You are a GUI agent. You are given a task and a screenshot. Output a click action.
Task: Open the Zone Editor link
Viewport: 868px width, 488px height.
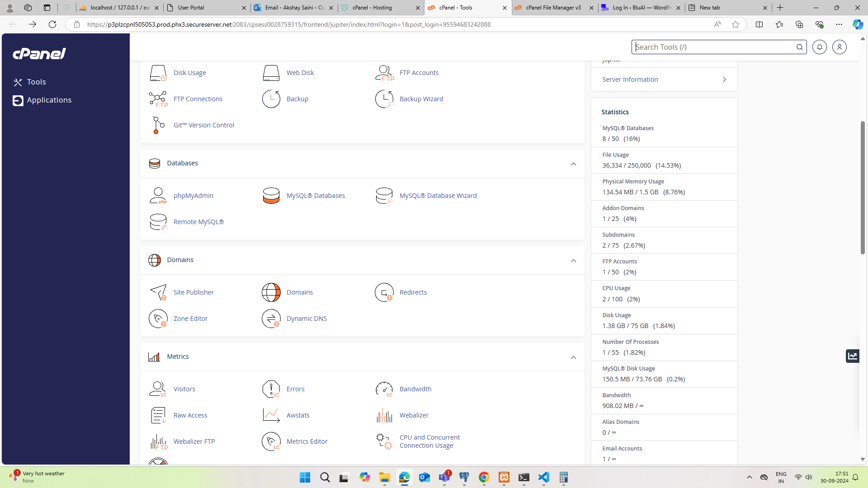(190, 319)
